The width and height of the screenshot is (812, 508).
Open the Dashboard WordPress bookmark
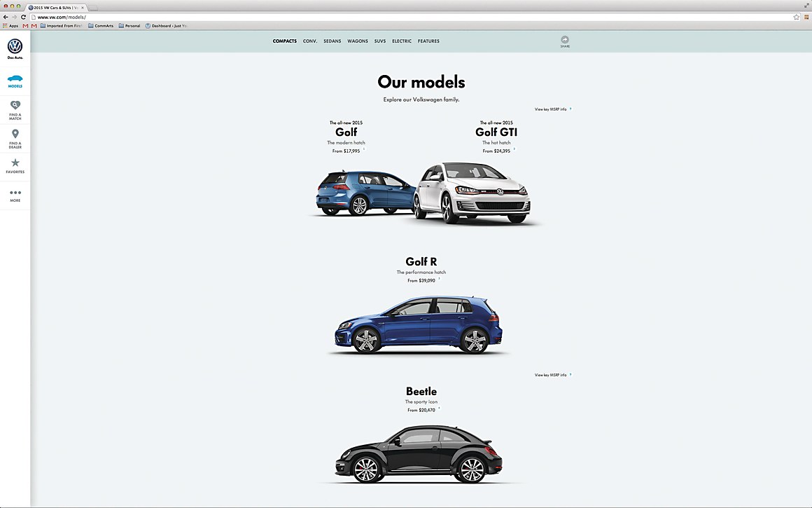point(166,25)
